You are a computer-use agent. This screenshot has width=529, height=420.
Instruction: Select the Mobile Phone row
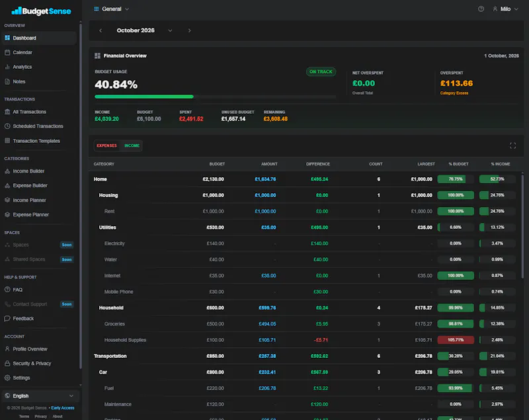(305, 292)
